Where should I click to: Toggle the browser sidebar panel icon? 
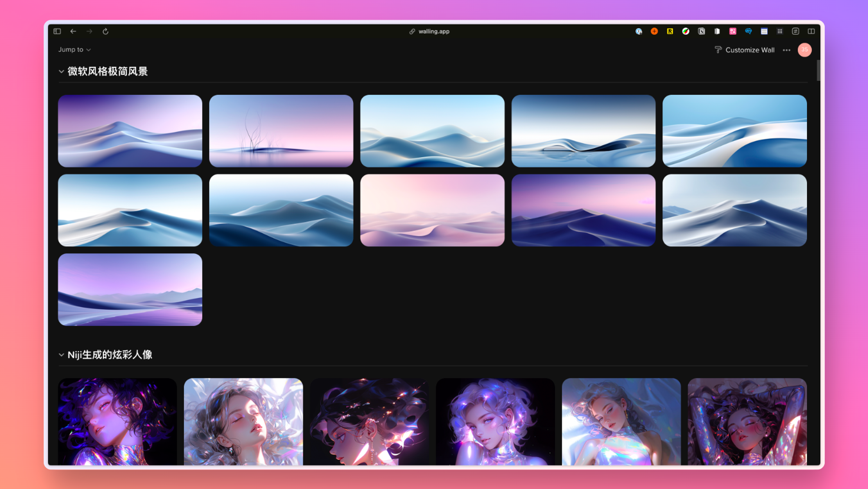(x=57, y=31)
